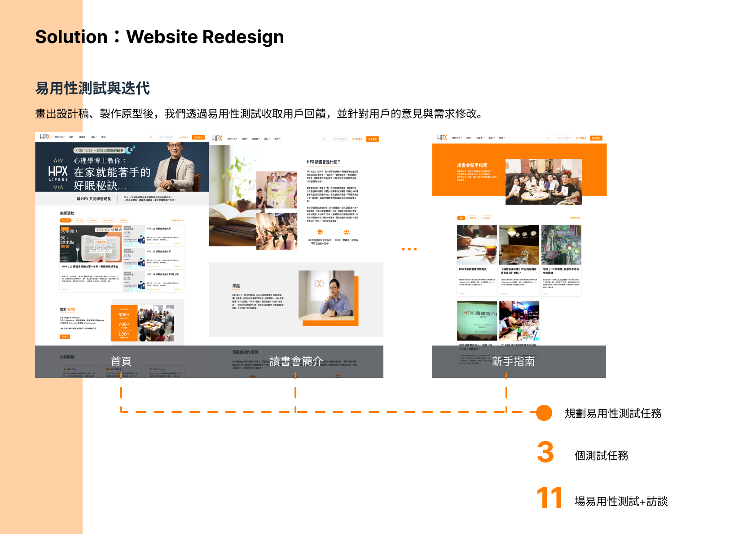The image size is (756, 534).
Task: Click the 新手指南 caption label
Action: coord(513,361)
